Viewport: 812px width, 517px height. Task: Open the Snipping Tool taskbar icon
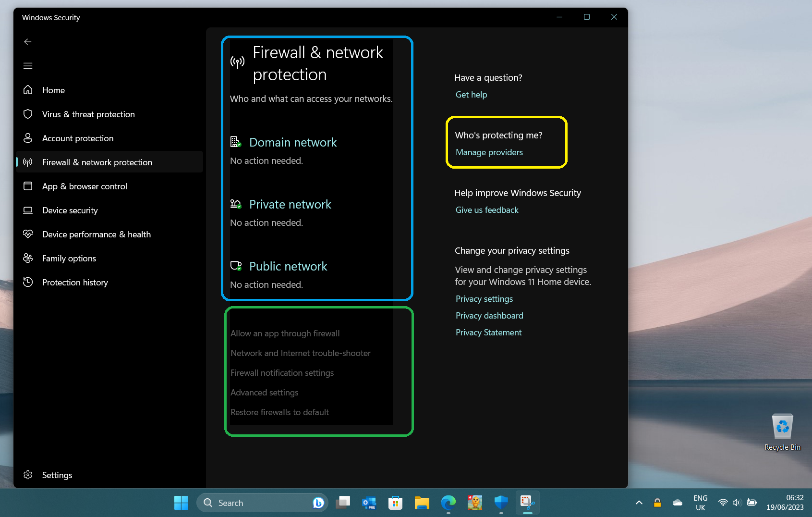tap(527, 503)
